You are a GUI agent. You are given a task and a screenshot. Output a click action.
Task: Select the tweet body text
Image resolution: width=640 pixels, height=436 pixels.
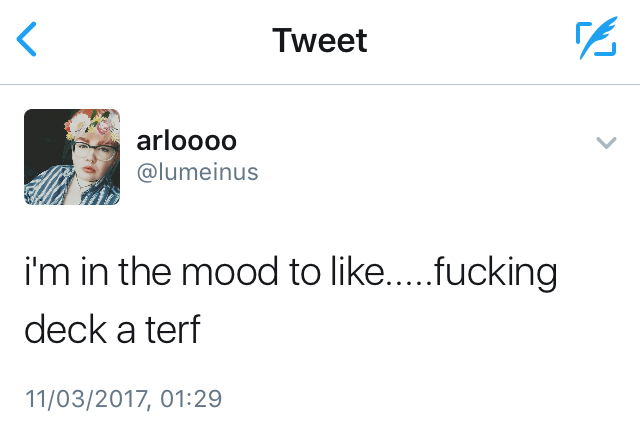tap(289, 300)
